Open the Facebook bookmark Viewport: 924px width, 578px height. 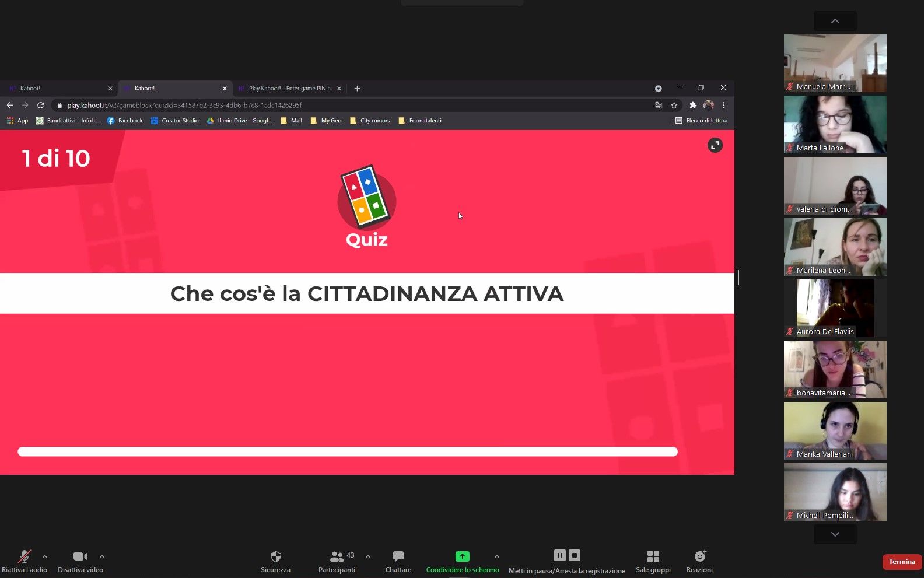click(x=125, y=121)
